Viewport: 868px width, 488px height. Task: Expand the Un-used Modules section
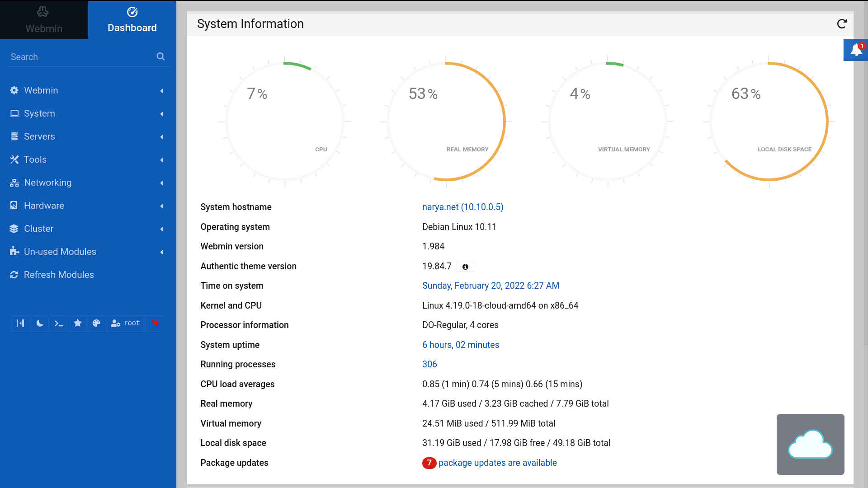coord(60,252)
